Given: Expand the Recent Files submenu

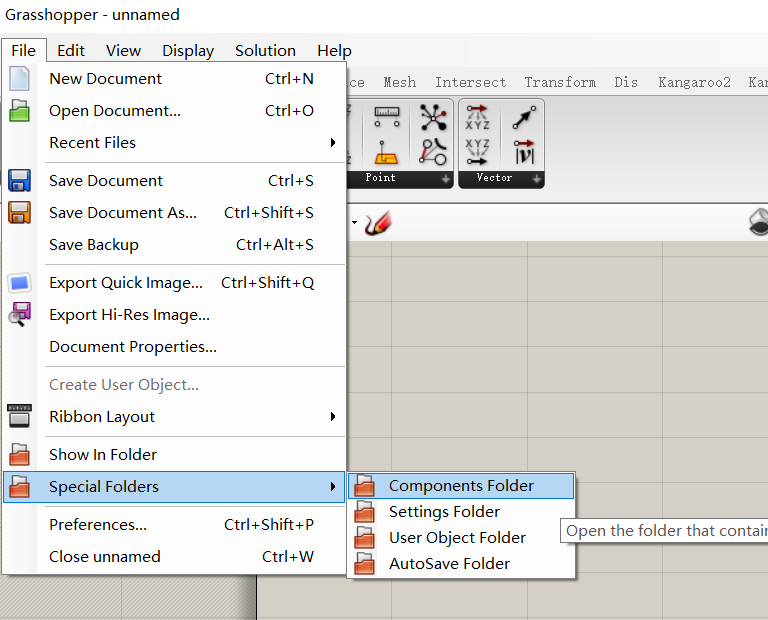Looking at the screenshot, I should coord(174,143).
